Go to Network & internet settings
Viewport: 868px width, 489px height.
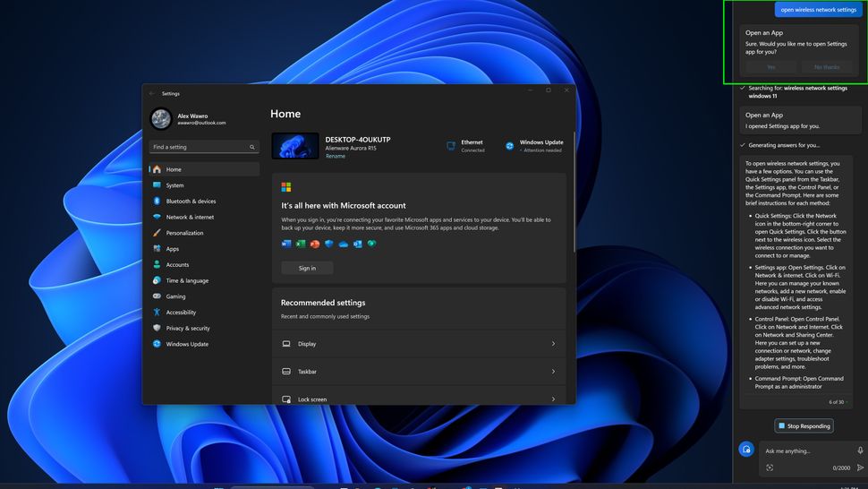pos(204,217)
